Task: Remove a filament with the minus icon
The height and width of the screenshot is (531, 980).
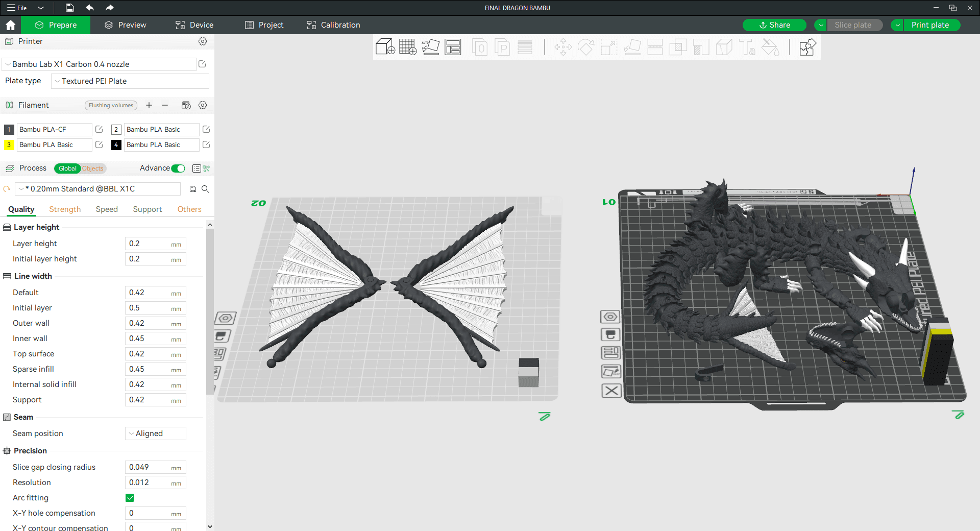Action: point(165,105)
